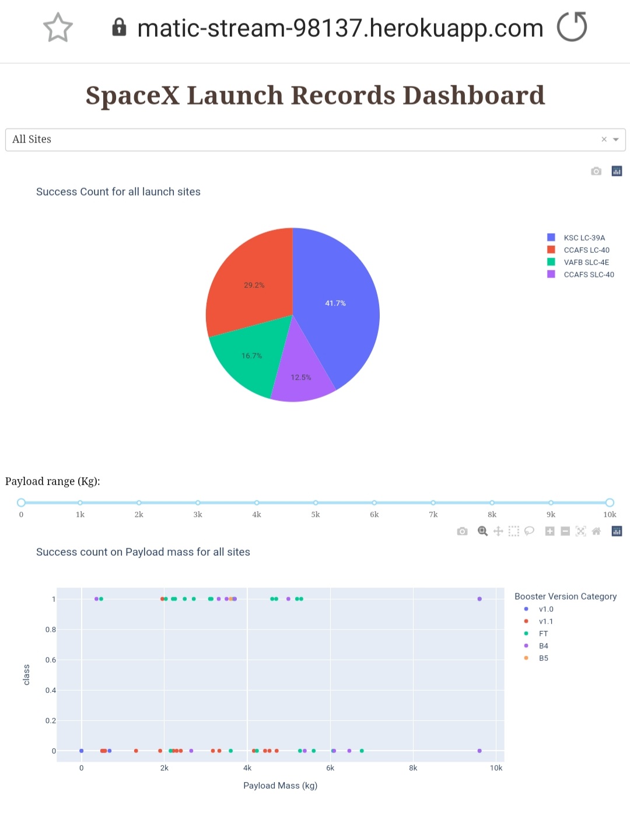Click the '0.6' y-axis tick label
Image resolution: width=630 pixels, height=840 pixels.
[51, 660]
